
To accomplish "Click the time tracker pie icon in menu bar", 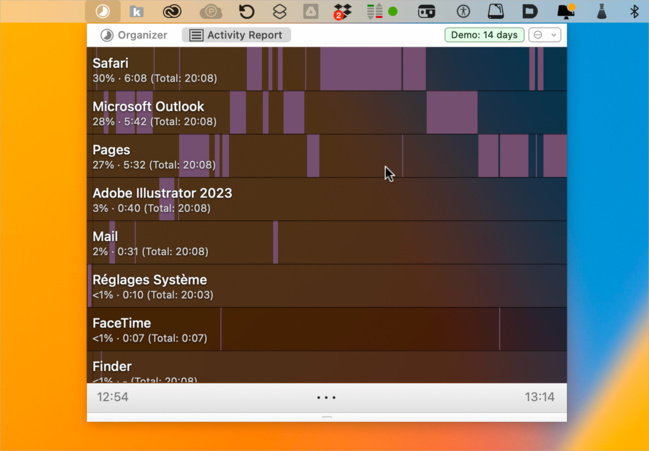I will pos(103,12).
